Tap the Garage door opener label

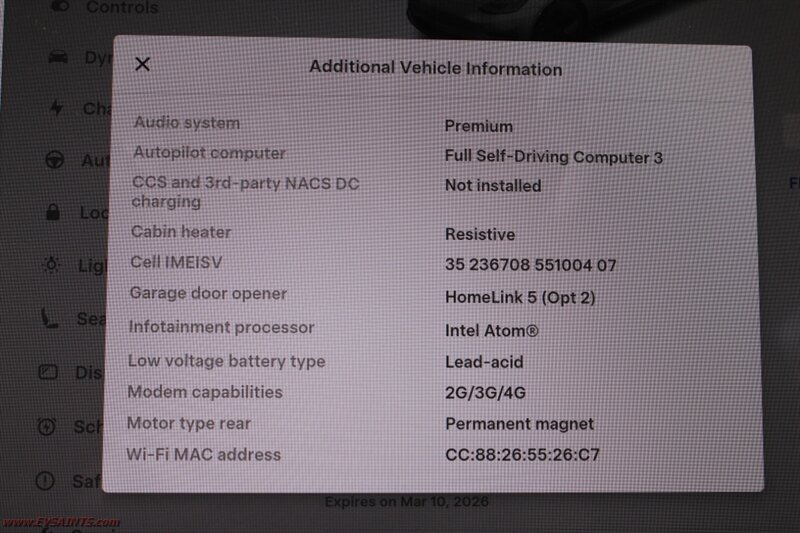click(x=208, y=293)
